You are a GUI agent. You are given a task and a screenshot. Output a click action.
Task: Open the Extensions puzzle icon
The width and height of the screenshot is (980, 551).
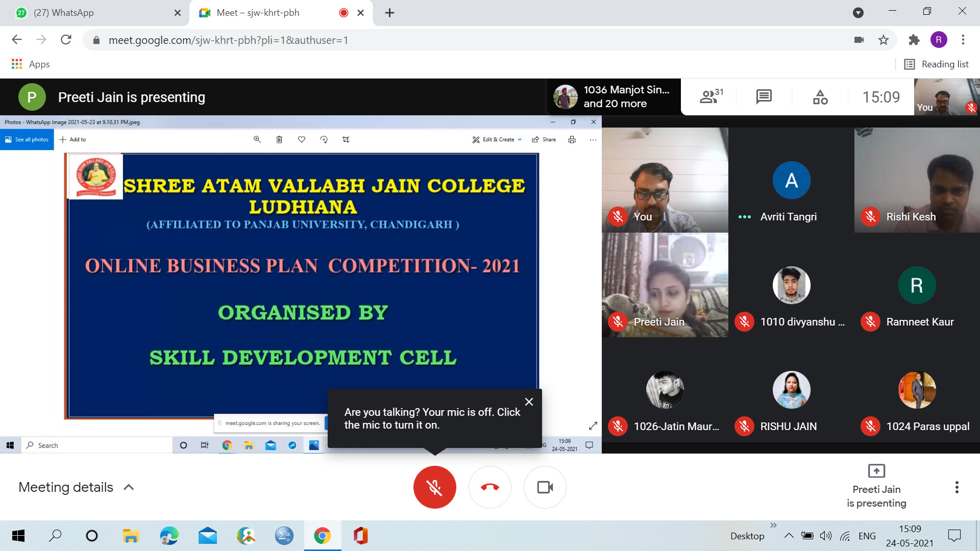914,40
